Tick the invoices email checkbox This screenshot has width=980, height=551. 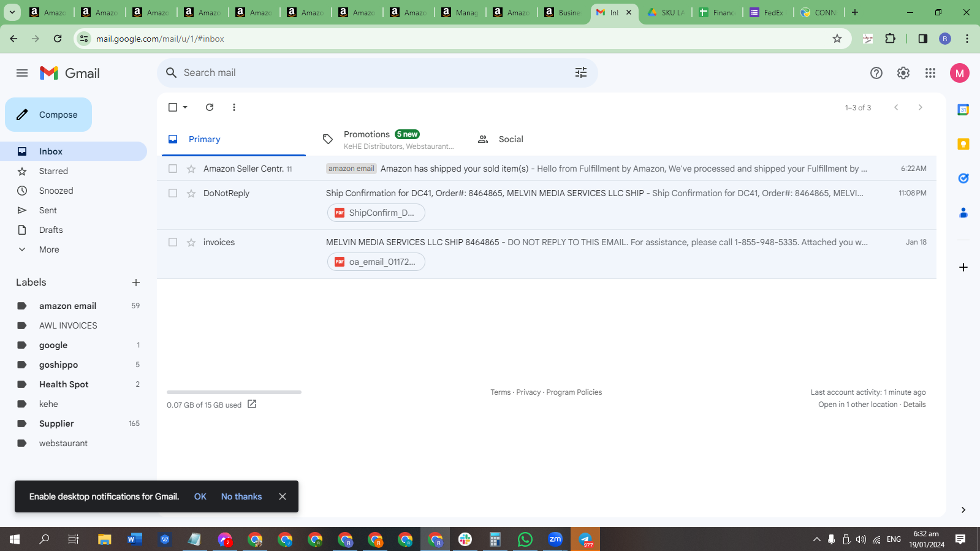tap(173, 242)
